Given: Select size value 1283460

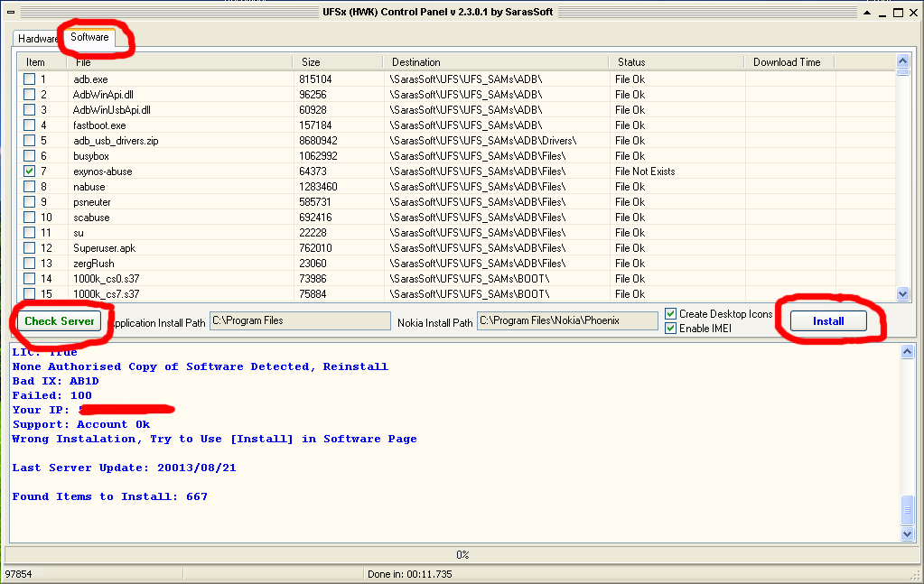Looking at the screenshot, I should coord(318,187).
